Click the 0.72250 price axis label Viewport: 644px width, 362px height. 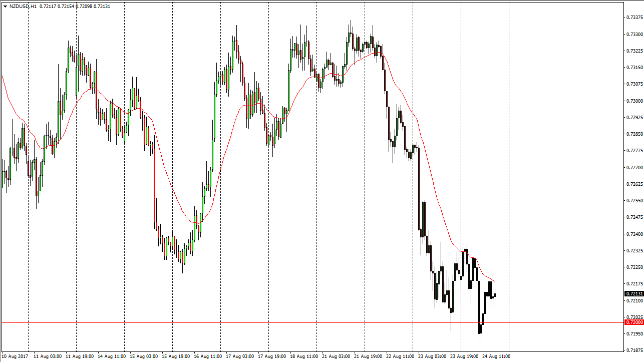633,267
